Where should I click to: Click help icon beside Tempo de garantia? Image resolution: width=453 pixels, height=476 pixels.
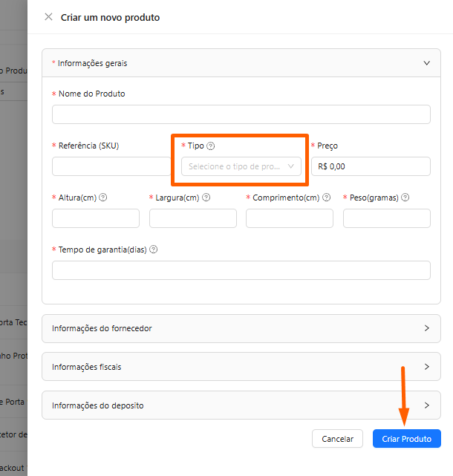(154, 250)
